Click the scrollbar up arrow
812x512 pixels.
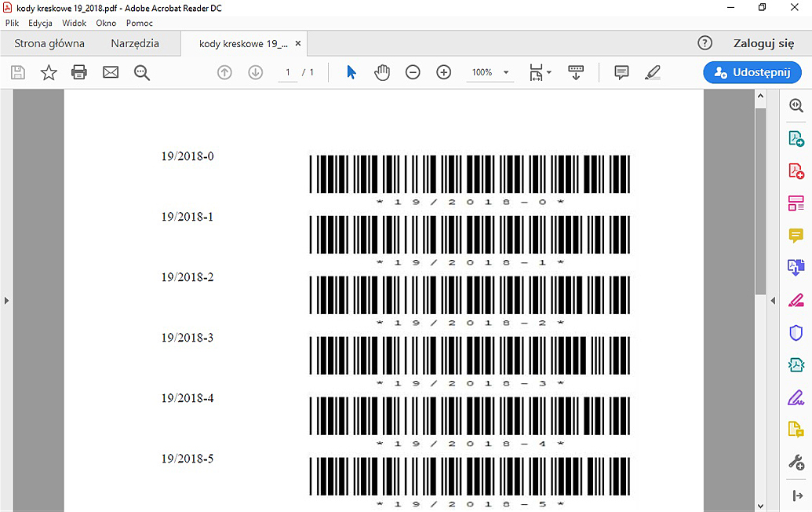(760, 96)
